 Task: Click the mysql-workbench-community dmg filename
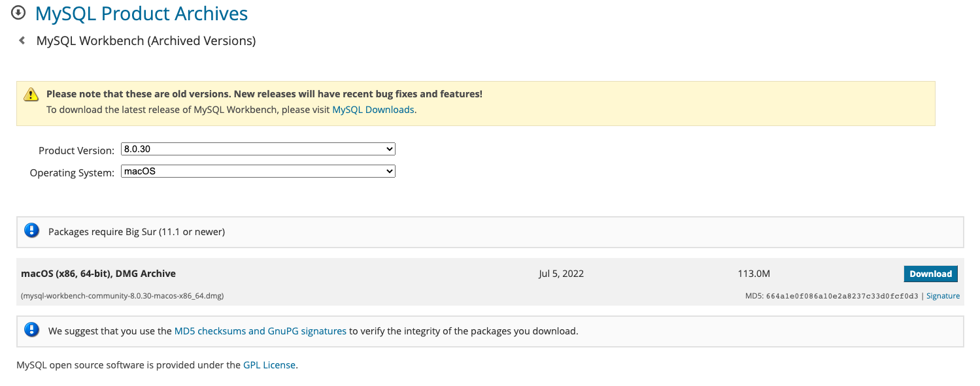coord(123,296)
